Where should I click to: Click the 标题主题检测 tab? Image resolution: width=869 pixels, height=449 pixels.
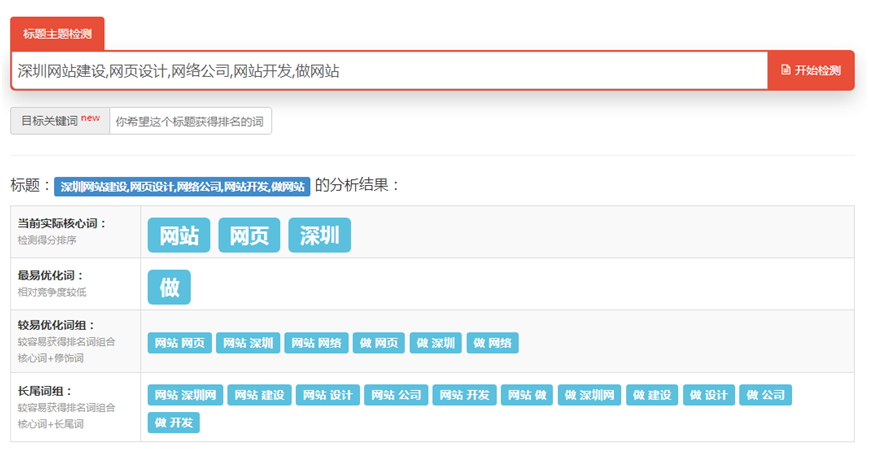[57, 34]
